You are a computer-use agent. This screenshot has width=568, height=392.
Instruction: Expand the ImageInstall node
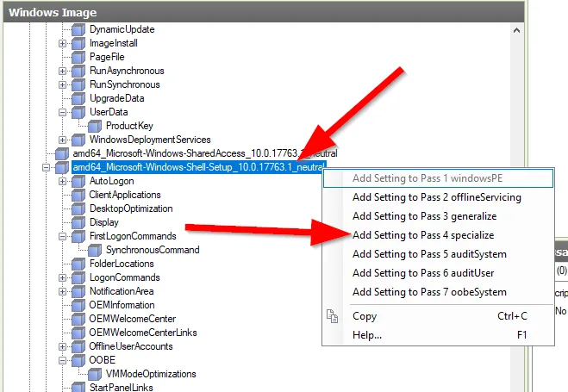pyautogui.click(x=62, y=43)
